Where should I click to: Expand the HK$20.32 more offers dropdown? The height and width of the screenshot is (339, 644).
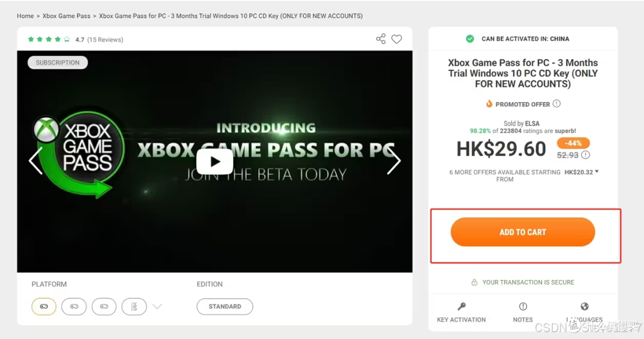pyautogui.click(x=596, y=172)
